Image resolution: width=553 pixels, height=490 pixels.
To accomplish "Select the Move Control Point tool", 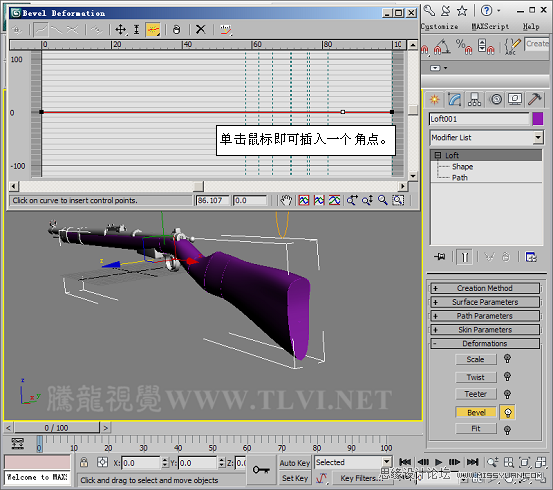I will 120,30.
